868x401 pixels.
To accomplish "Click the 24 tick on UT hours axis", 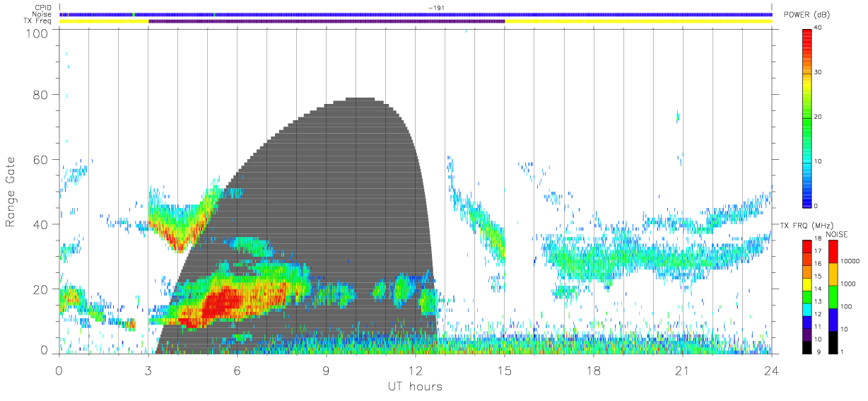I will point(772,370).
